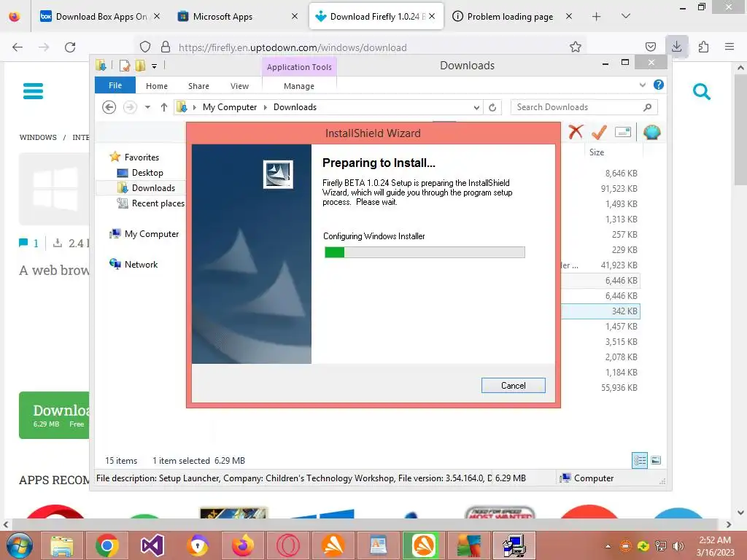Open Firefox application menu

click(729, 47)
